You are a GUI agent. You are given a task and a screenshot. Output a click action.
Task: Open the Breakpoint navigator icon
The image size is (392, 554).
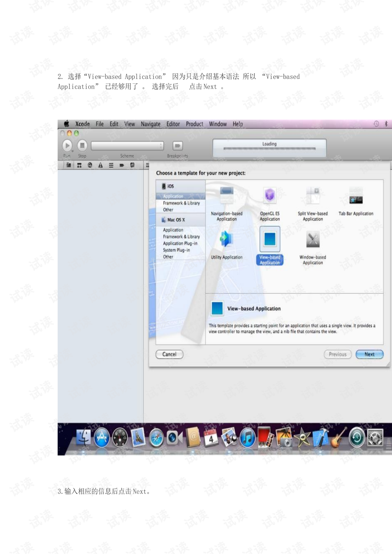pyautogui.click(x=122, y=165)
